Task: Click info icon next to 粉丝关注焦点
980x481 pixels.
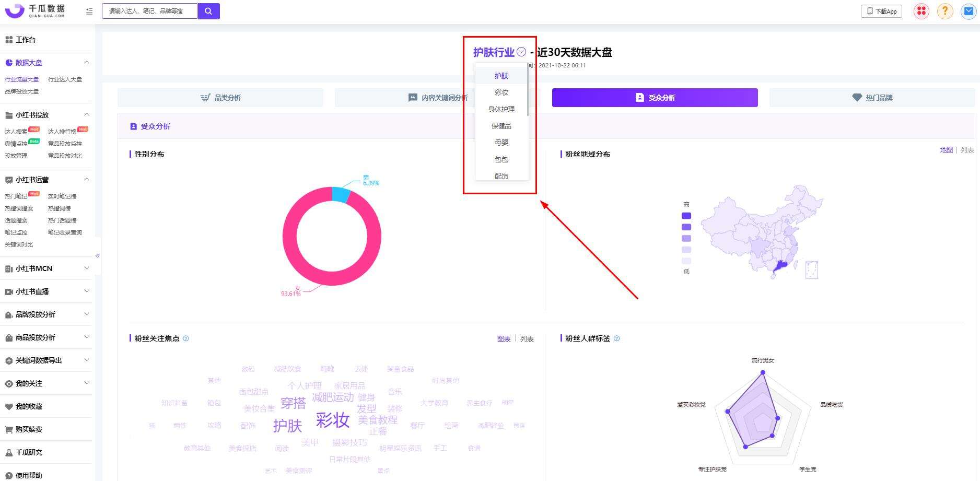Action: pyautogui.click(x=186, y=338)
